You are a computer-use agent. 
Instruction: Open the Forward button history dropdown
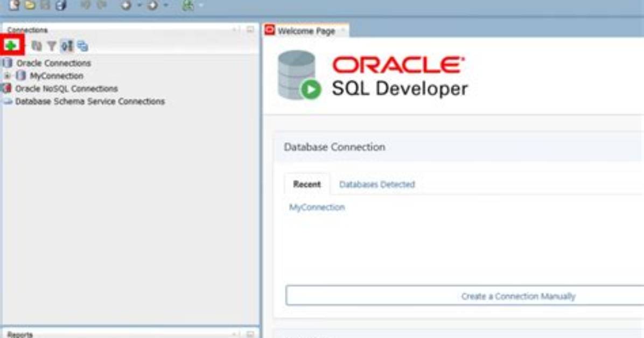165,5
